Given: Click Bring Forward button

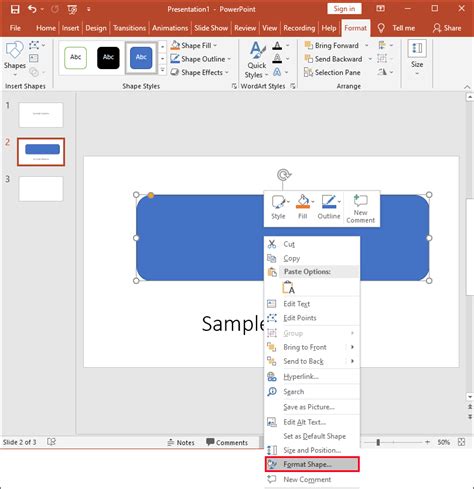Looking at the screenshot, I should tap(332, 45).
